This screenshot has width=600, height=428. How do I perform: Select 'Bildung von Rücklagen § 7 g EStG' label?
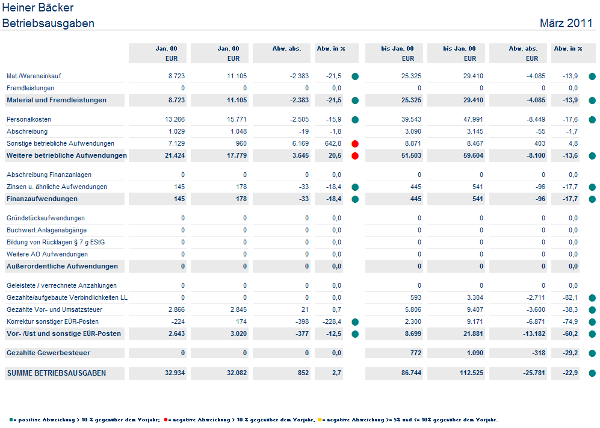[x=55, y=242]
